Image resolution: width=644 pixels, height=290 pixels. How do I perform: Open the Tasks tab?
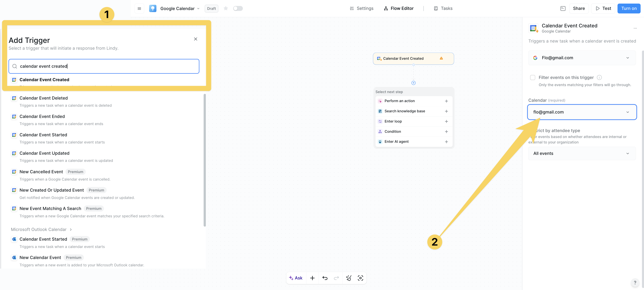point(443,9)
